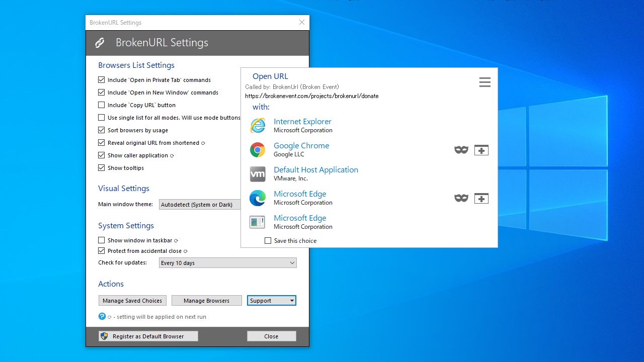Enable the 'Copy URL' button checkbox
The width and height of the screenshot is (644, 362).
[102, 105]
